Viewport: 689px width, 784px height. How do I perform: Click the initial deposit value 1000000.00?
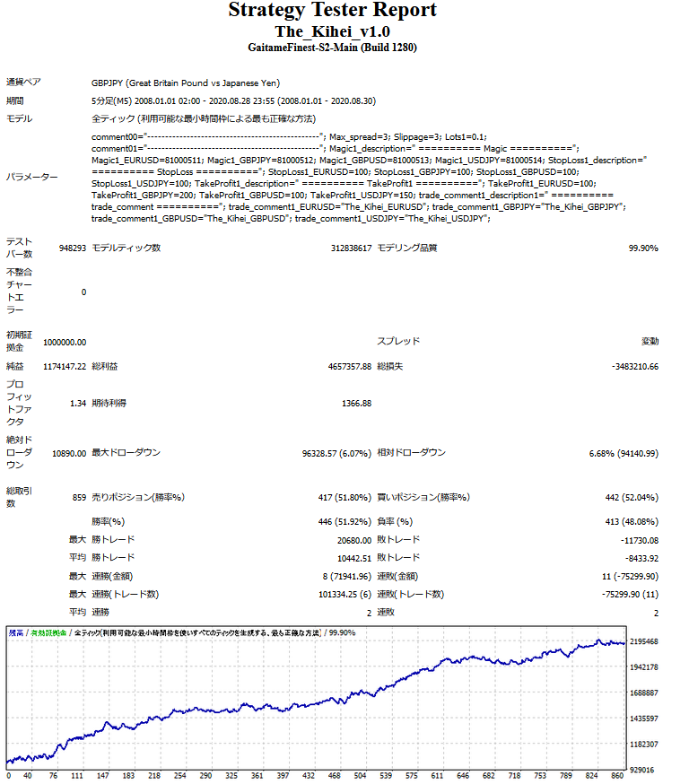point(64,342)
